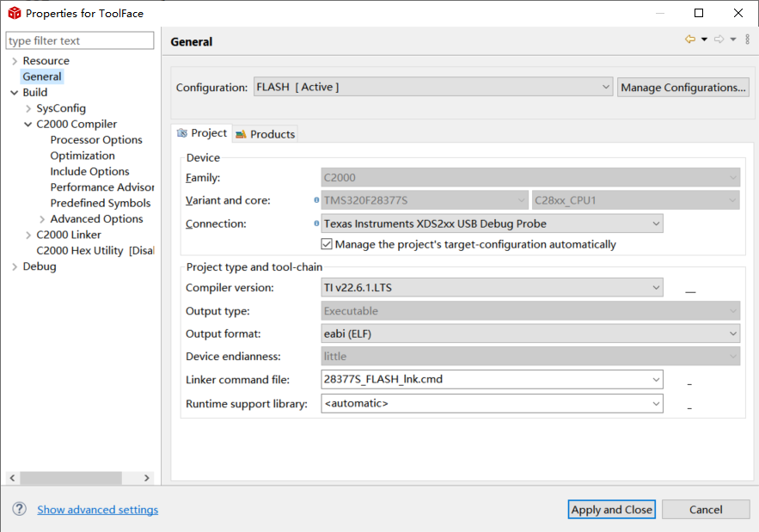Toggle automatic target-configuration management checkbox

[x=327, y=244]
